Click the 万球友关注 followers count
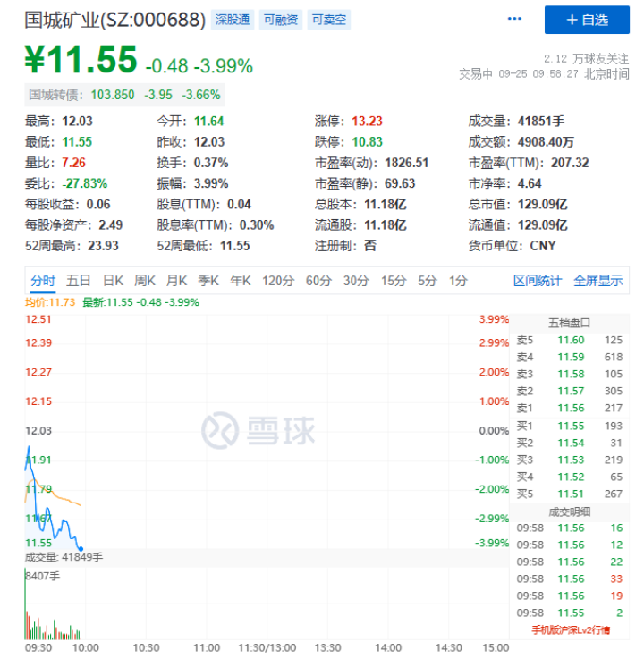Viewport: 644px width, 659px height. (586, 58)
